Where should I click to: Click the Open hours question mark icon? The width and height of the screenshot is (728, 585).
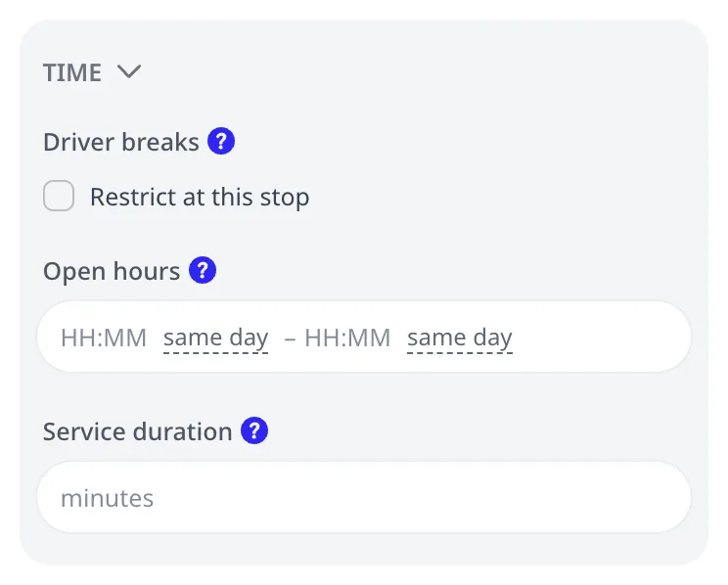point(203,270)
